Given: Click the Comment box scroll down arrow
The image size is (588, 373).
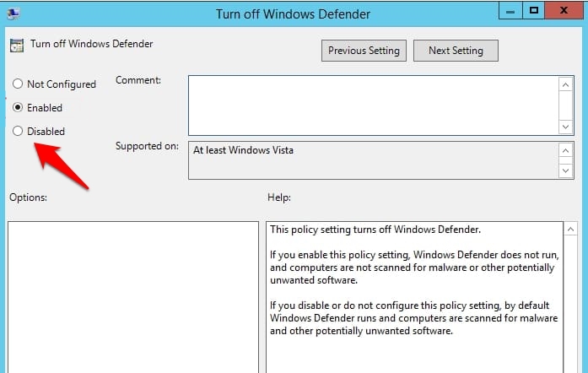Looking at the screenshot, I should click(x=565, y=127).
